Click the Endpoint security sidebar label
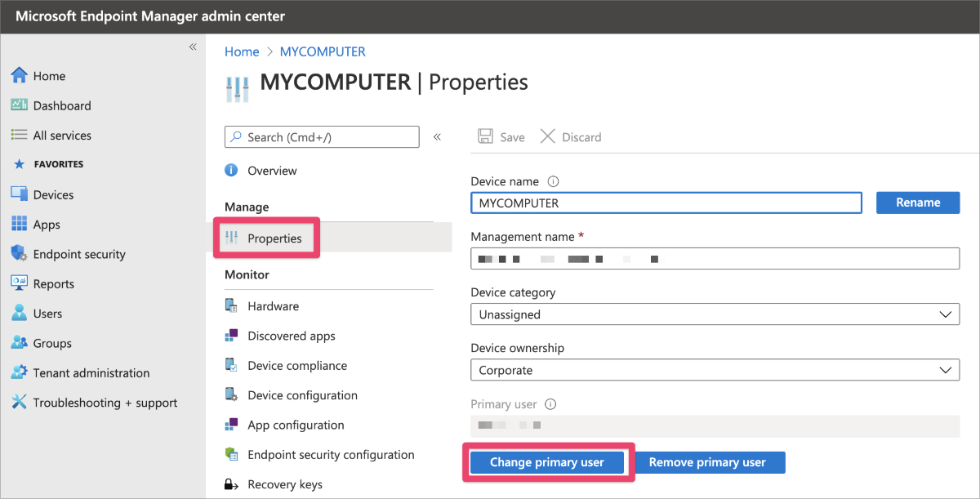 [x=79, y=254]
